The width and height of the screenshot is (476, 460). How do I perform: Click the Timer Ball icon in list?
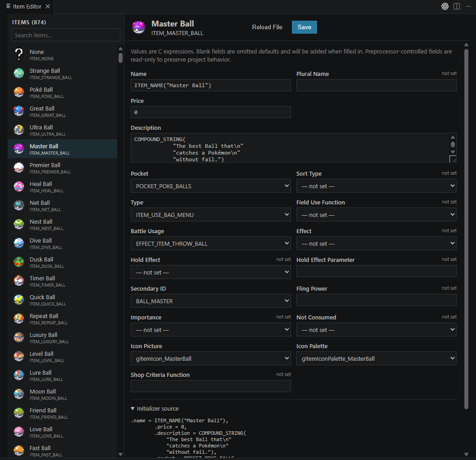[19, 281]
